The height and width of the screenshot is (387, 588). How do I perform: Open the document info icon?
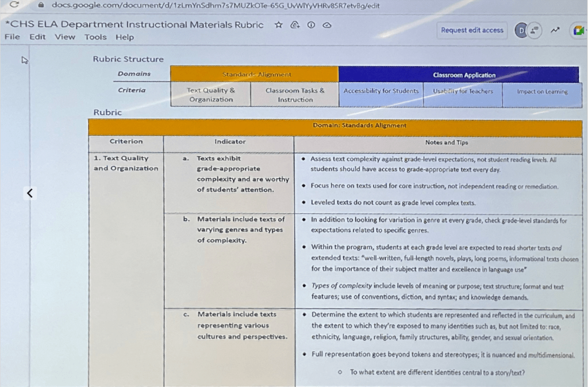point(311,25)
